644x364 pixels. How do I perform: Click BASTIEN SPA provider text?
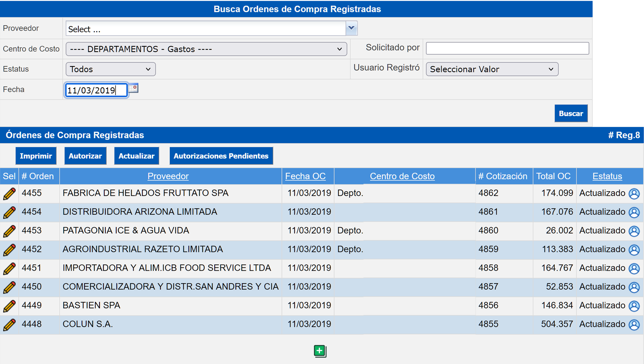point(91,305)
